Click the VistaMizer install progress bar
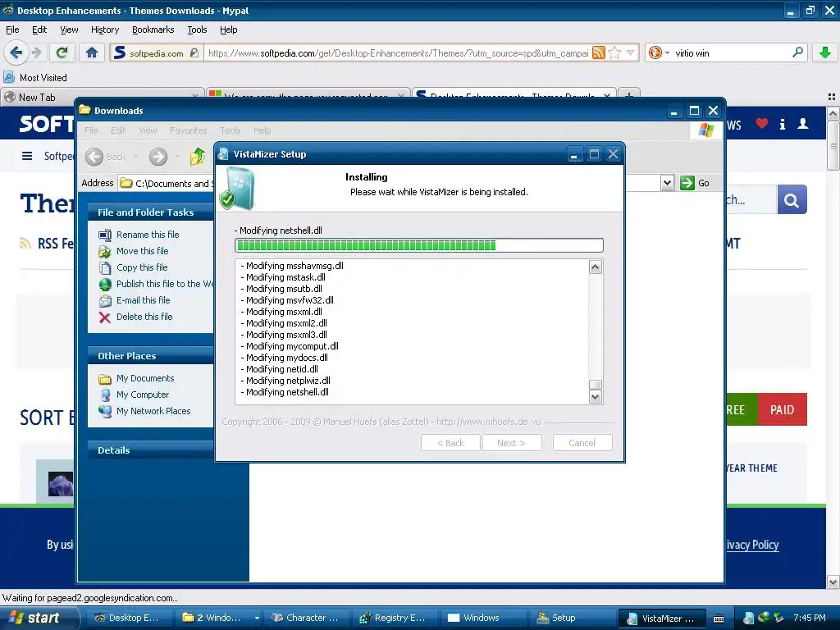 point(419,245)
